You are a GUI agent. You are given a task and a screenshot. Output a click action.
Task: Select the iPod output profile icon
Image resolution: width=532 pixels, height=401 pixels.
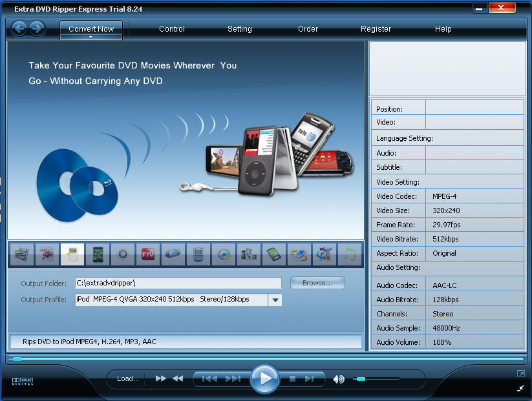pyautogui.click(x=72, y=254)
